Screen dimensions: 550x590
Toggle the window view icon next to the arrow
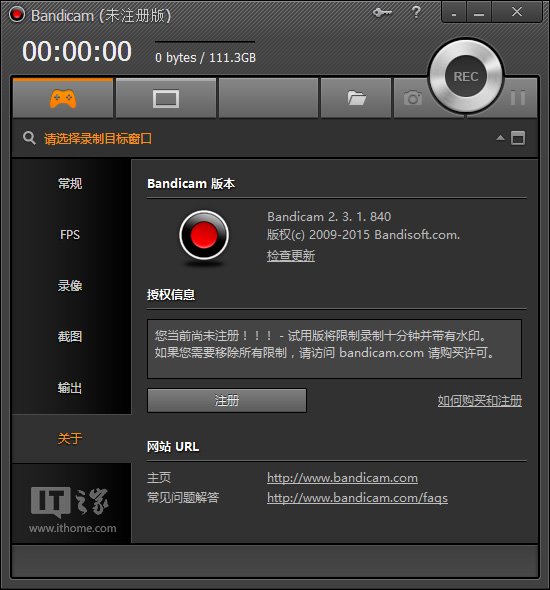pyautogui.click(x=518, y=138)
